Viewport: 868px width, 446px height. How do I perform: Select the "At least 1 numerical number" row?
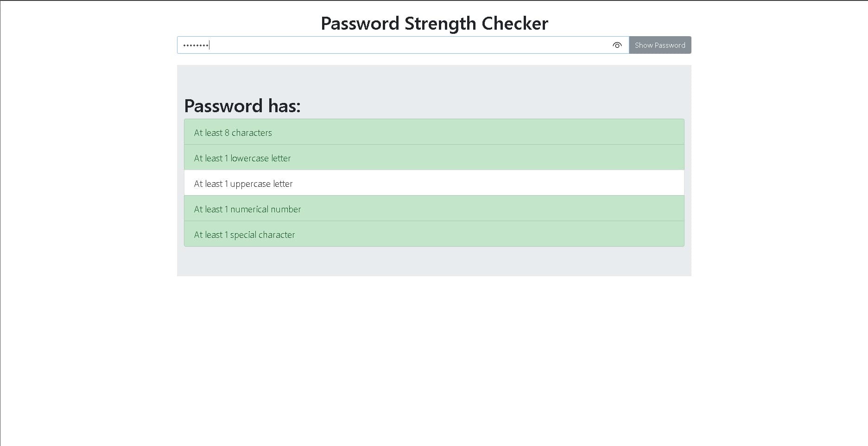pos(434,209)
